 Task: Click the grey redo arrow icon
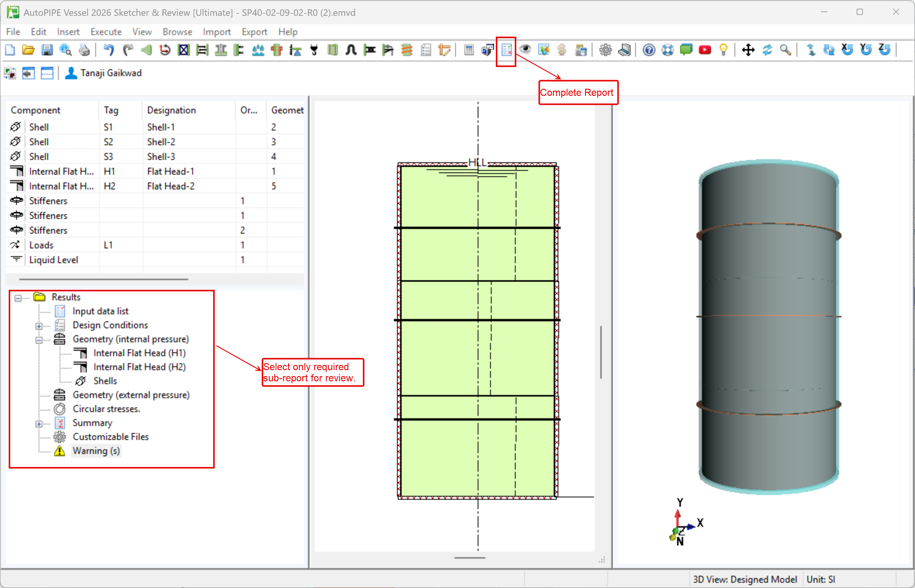128,50
